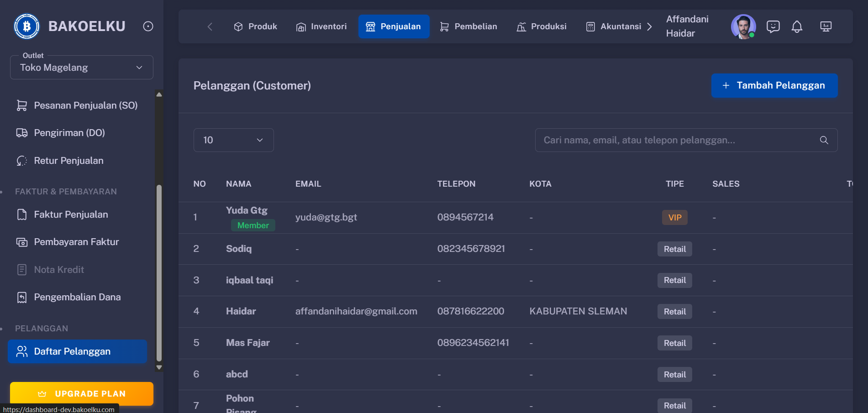Trigger search with the magnifier icon
The image size is (868, 413).
tap(823, 140)
